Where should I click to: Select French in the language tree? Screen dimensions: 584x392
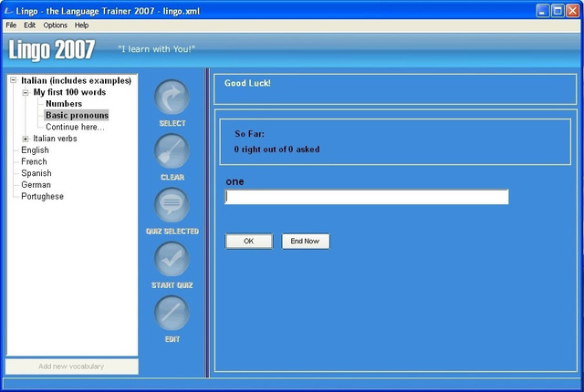click(34, 161)
